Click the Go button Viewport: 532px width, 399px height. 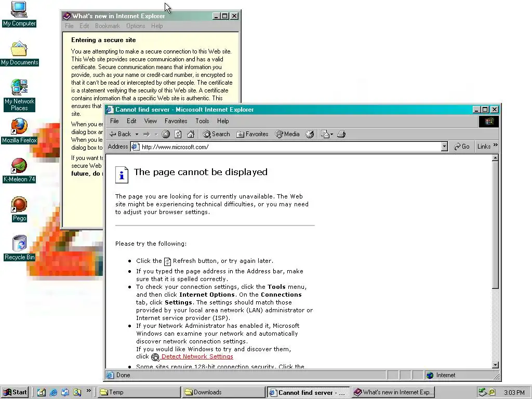462,147
